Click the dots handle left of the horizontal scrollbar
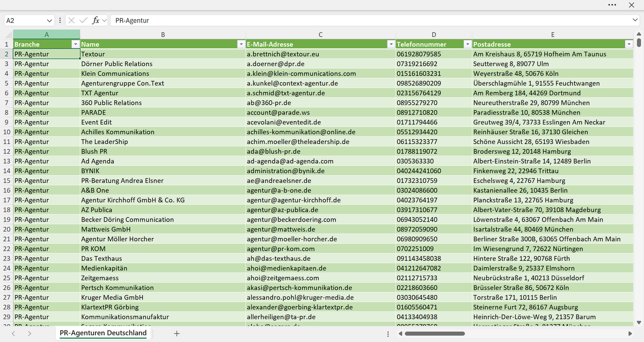The width and height of the screenshot is (644, 342). (388, 334)
